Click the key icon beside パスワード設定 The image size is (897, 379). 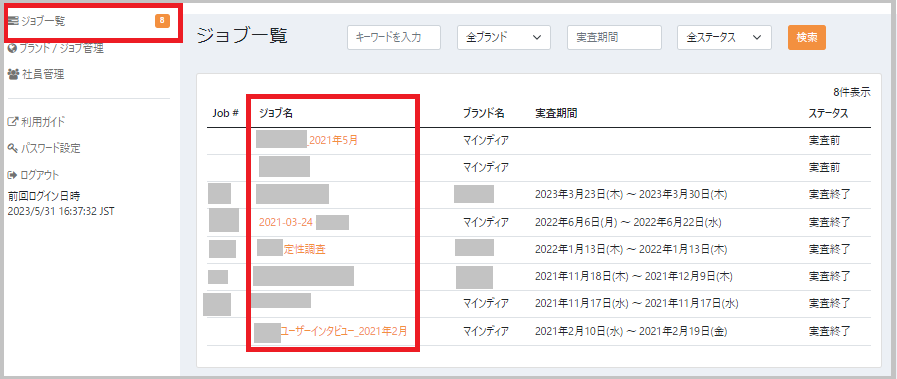(13, 149)
